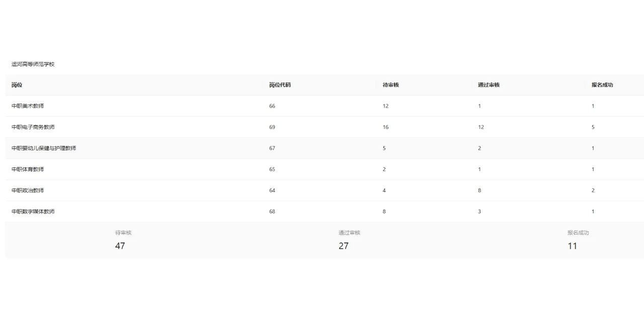This screenshot has height=322, width=644.
Task: Select the 中职体育教师 position cell
Action: pyautogui.click(x=28, y=170)
